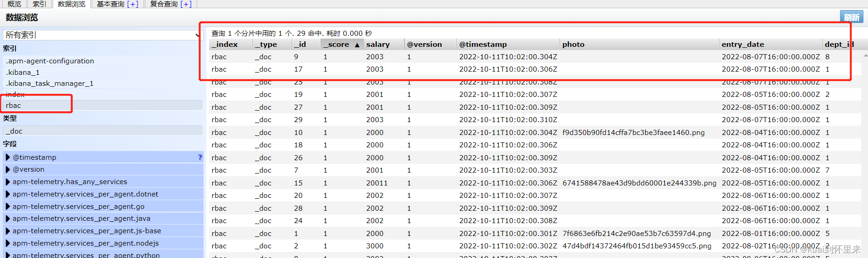Select the .apm-agent-configuration index
The height and width of the screenshot is (258, 868).
pos(103,61)
